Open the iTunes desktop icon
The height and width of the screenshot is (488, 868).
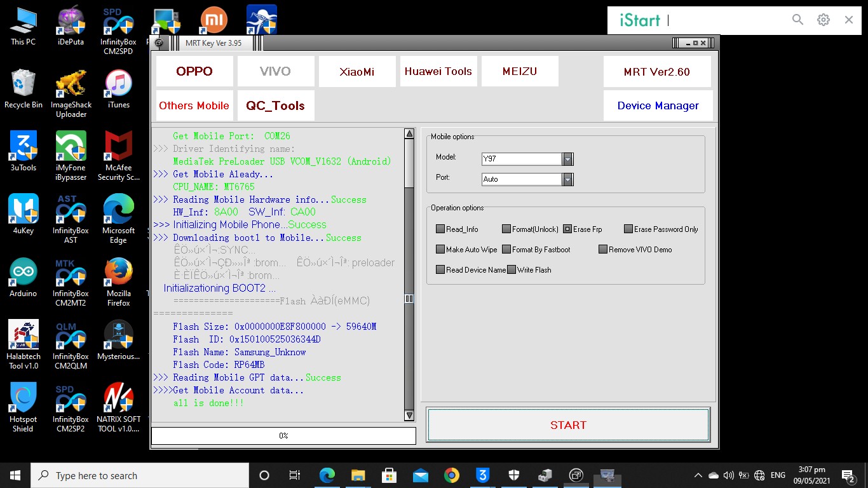118,89
